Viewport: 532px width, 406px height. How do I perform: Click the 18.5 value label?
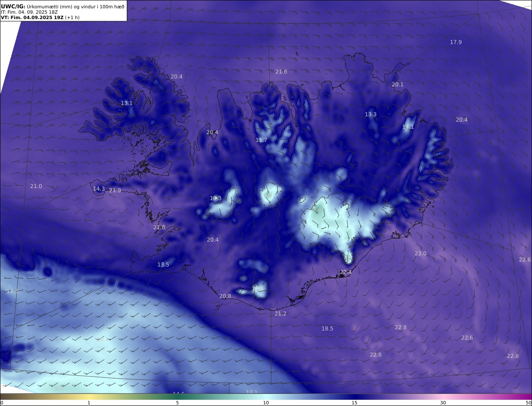click(328, 328)
